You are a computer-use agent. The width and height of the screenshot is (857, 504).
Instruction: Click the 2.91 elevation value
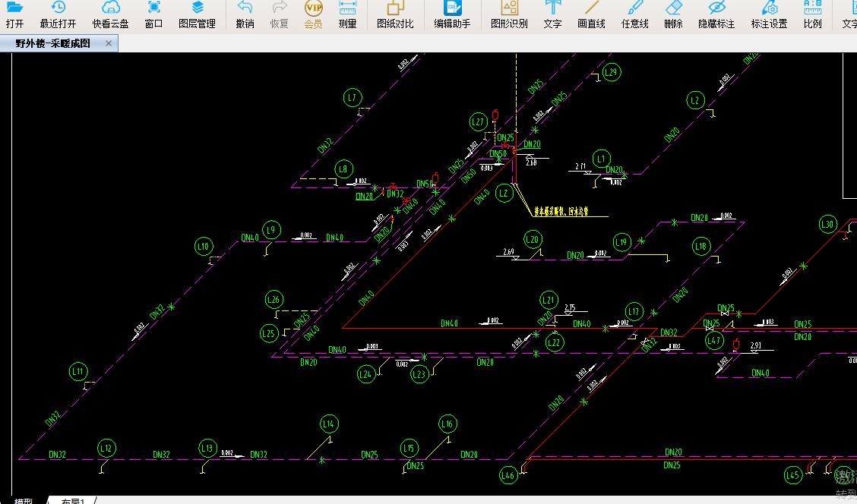point(755,345)
